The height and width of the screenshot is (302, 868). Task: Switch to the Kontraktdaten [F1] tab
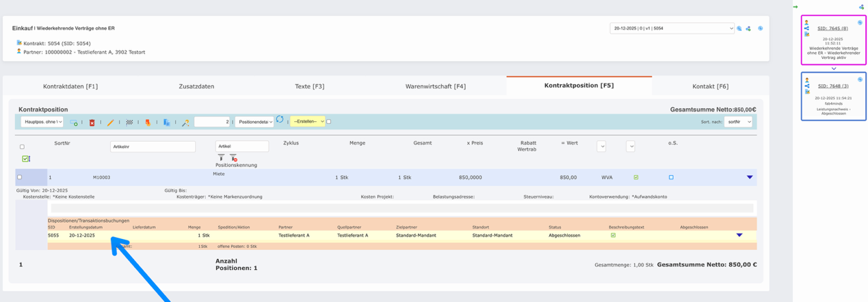pyautogui.click(x=70, y=86)
